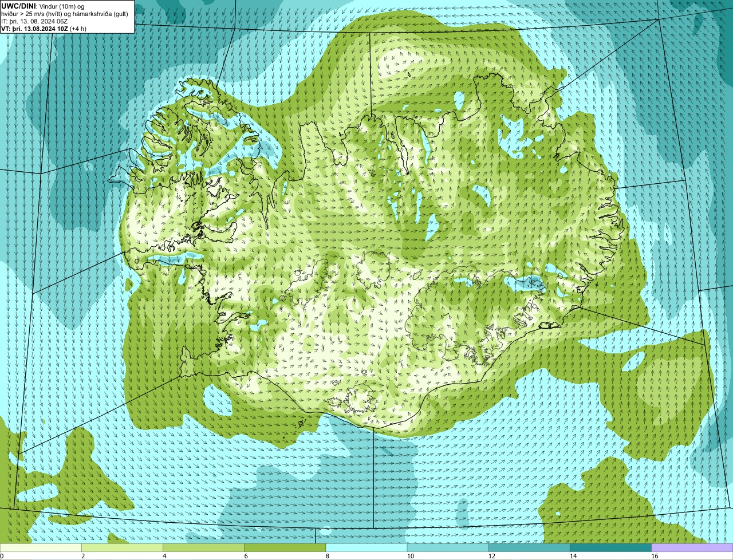
Task: Click the '14' scale label
Action: [573, 556]
